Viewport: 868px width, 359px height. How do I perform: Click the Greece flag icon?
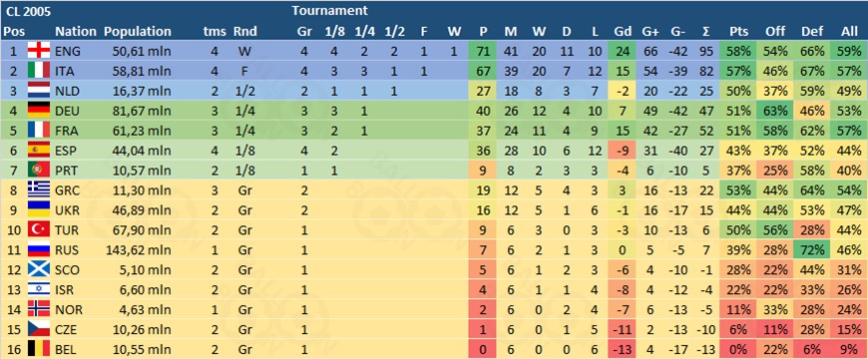(39, 189)
